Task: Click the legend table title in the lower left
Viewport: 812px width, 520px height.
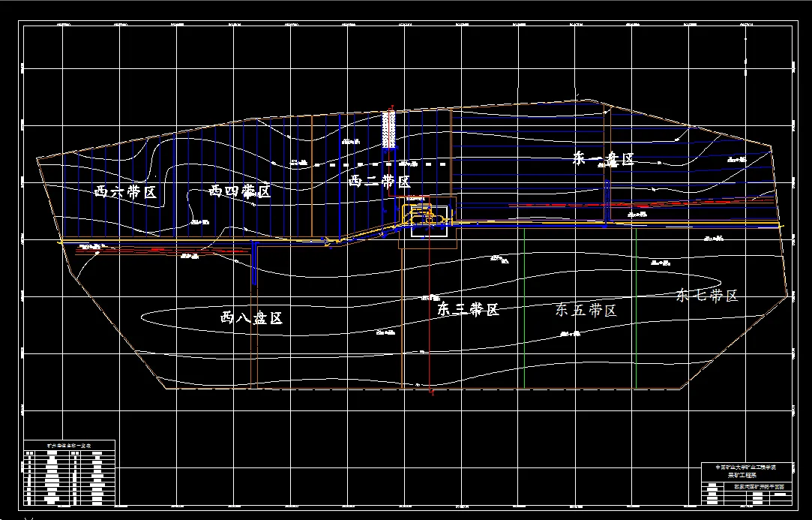Action: coord(69,446)
